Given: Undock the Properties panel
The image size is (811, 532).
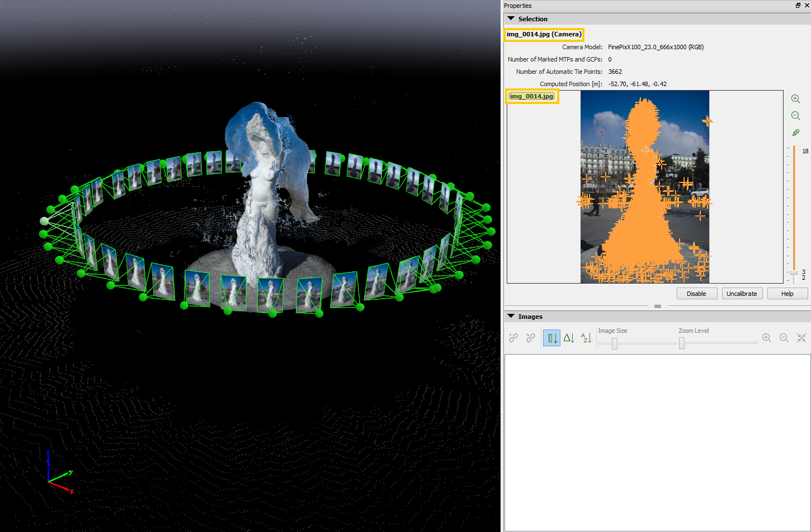Looking at the screenshot, I should 798,6.
